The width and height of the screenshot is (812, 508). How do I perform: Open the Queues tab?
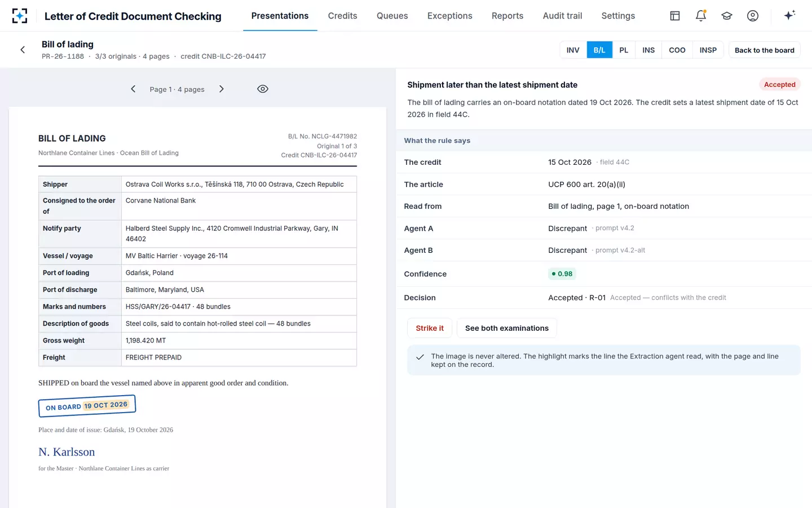click(x=392, y=16)
